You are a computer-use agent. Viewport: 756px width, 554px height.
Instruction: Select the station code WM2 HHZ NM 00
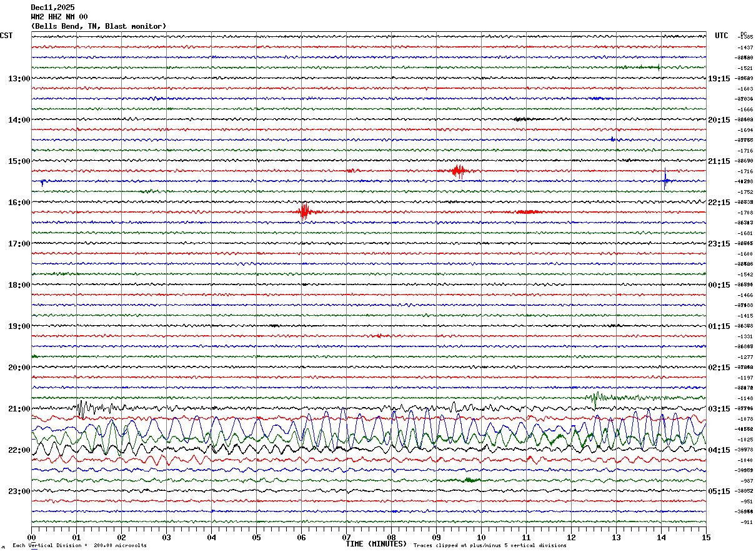click(59, 17)
